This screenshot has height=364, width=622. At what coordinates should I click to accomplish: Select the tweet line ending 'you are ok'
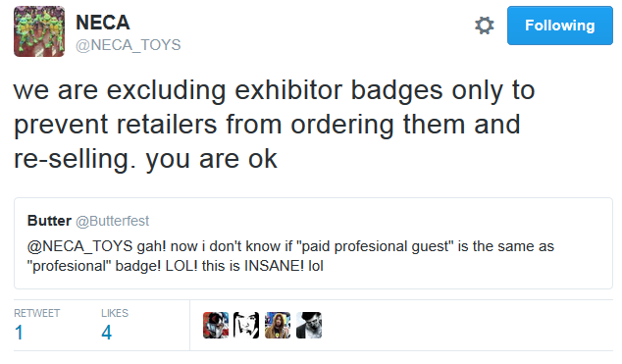click(x=145, y=159)
